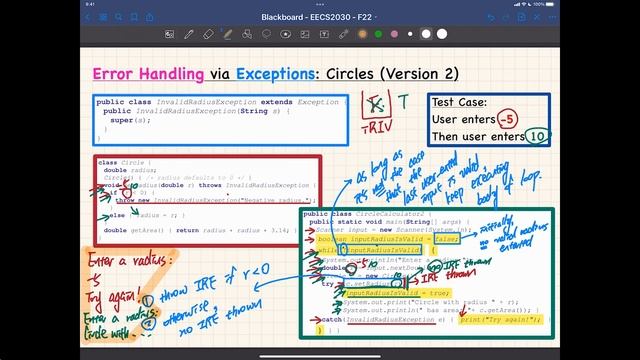
Task: Tap the 'super(s);' code line
Action: [130, 120]
